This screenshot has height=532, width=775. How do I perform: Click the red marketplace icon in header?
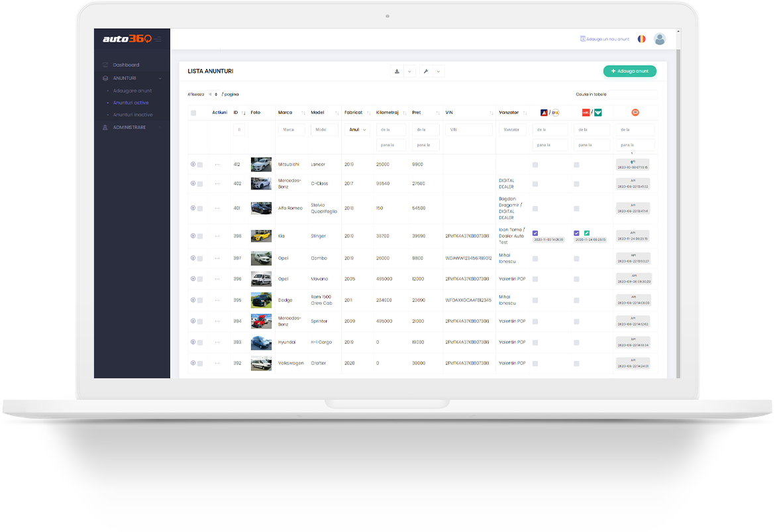[x=586, y=113]
